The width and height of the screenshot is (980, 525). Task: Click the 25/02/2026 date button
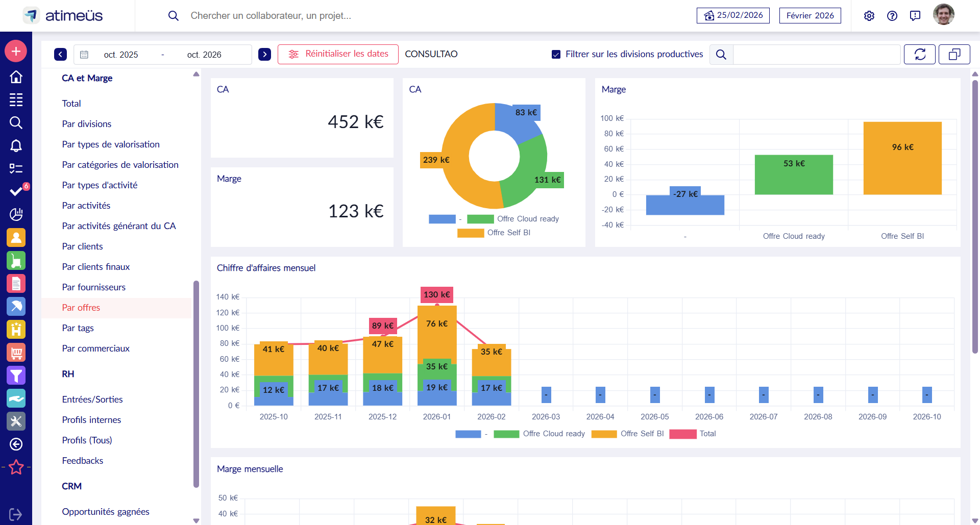pyautogui.click(x=732, y=16)
